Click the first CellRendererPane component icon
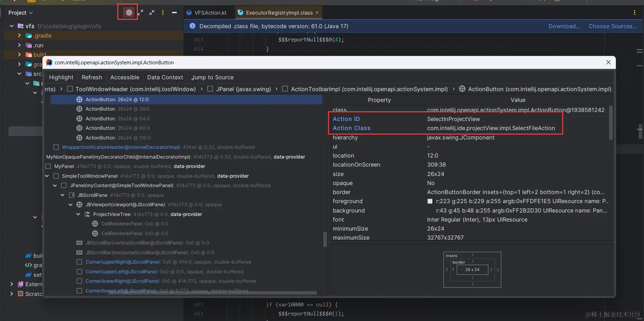 click(x=95, y=224)
